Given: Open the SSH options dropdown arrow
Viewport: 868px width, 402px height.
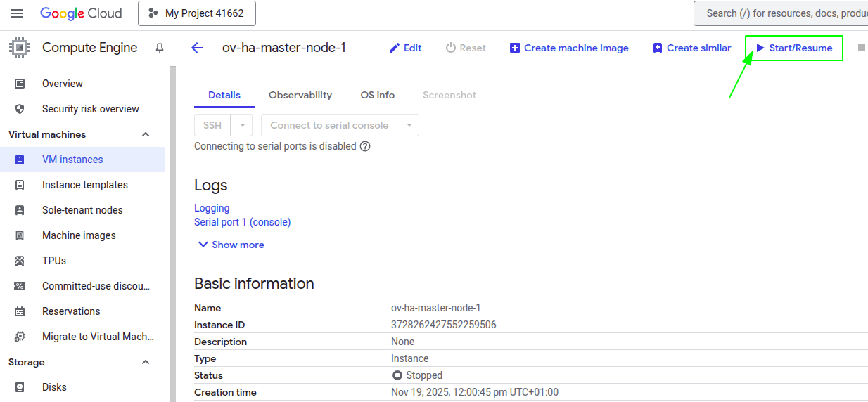Looking at the screenshot, I should pyautogui.click(x=241, y=125).
